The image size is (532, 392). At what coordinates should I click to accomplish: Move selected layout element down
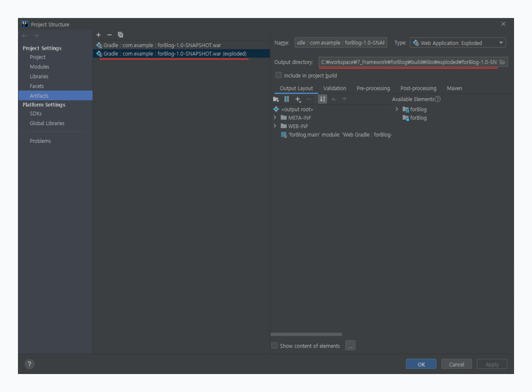[344, 99]
